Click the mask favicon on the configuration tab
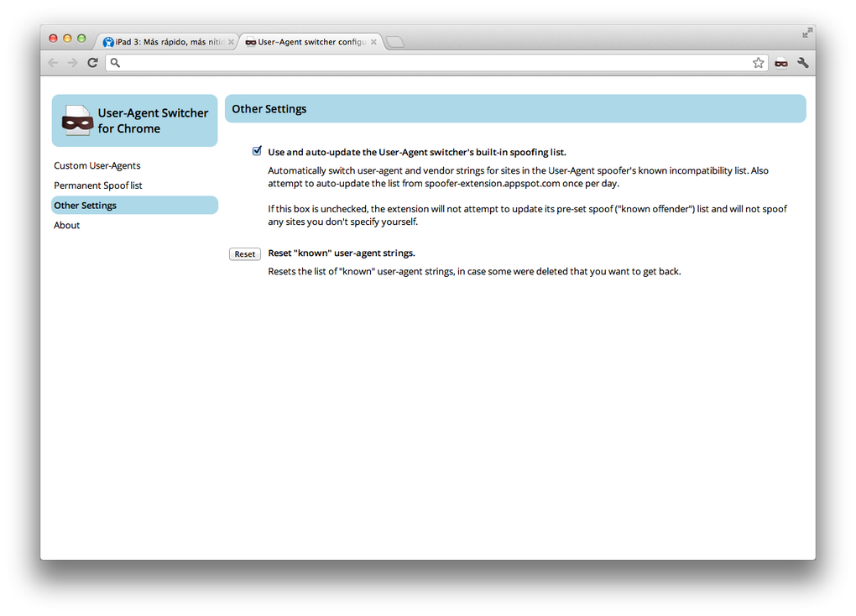 [x=251, y=42]
